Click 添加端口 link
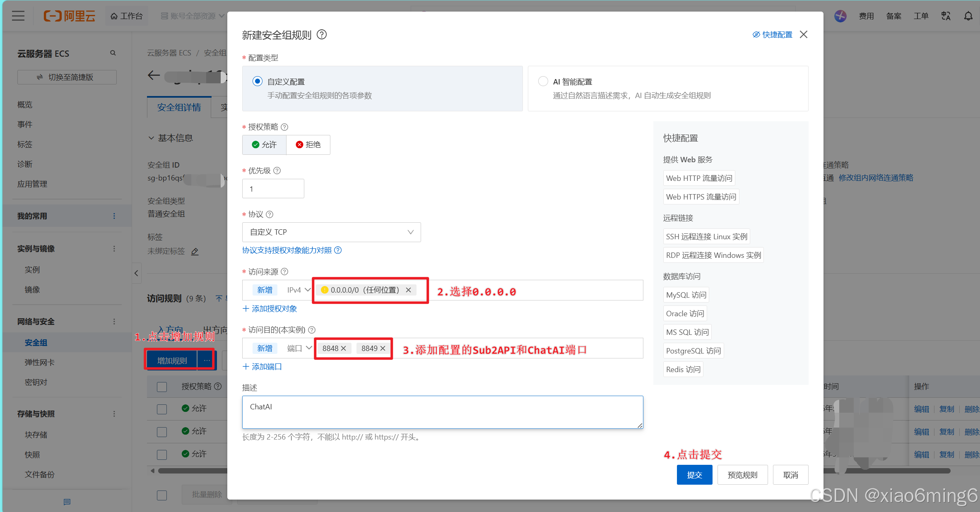Image resolution: width=980 pixels, height=512 pixels. [x=262, y=367]
